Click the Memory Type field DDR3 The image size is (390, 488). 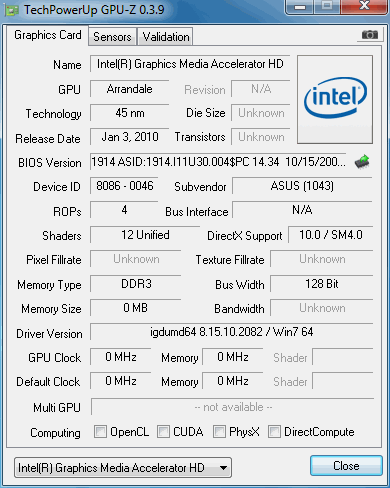(136, 284)
